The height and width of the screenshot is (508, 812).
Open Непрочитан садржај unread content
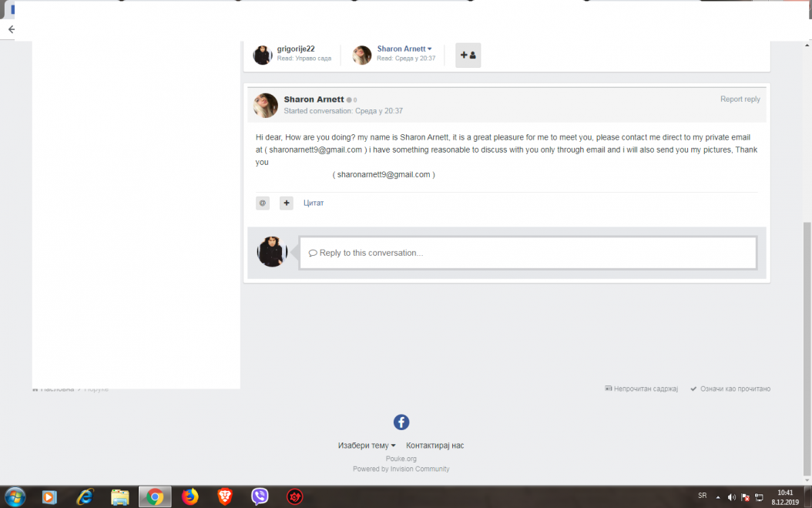click(x=641, y=389)
